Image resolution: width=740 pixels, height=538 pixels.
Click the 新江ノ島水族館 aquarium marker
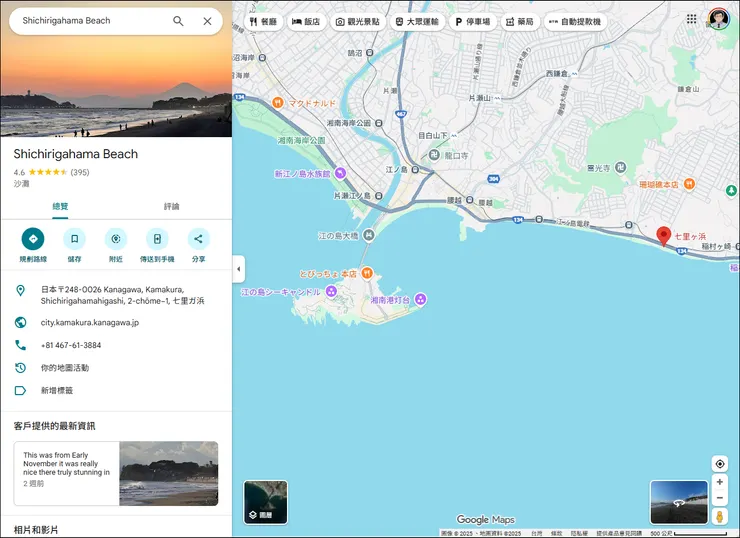340,174
